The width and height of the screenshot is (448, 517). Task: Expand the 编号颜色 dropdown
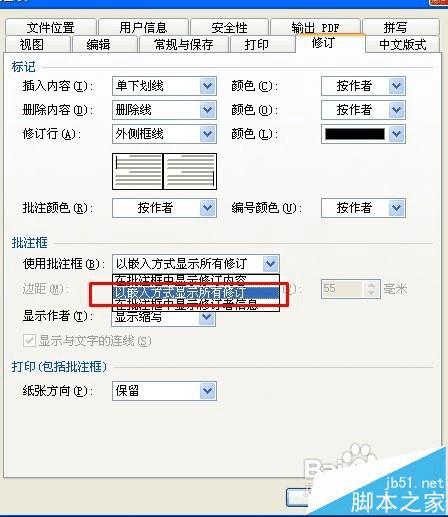click(363, 208)
